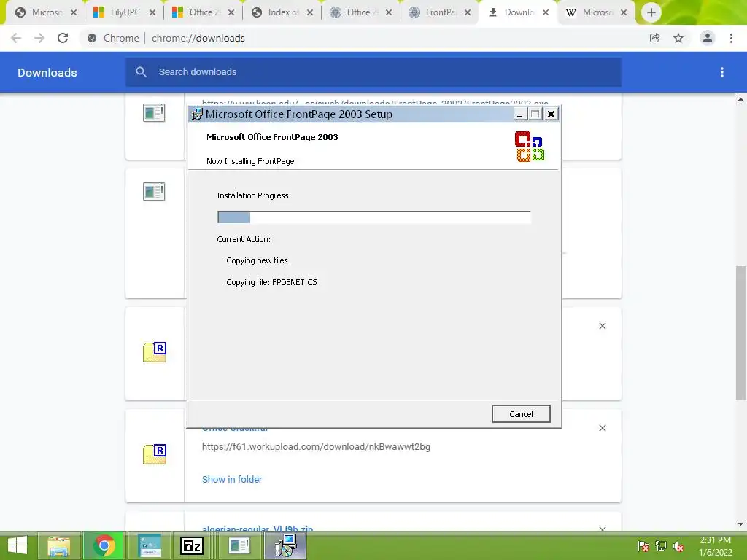Open the algerian-regular zip download link

point(258,529)
